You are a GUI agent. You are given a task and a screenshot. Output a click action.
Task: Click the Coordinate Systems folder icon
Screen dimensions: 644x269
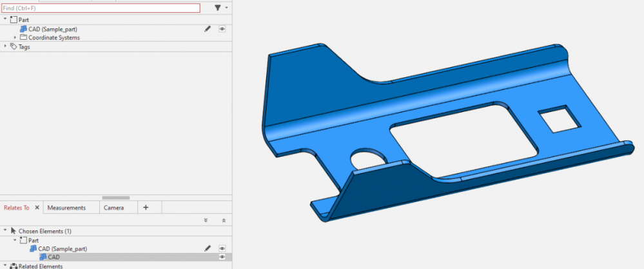(23, 37)
